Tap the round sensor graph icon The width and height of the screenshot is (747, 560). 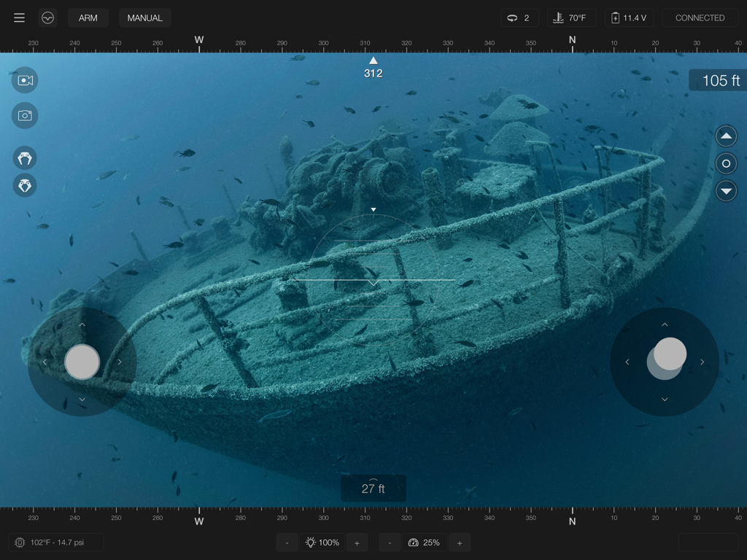coord(48,18)
